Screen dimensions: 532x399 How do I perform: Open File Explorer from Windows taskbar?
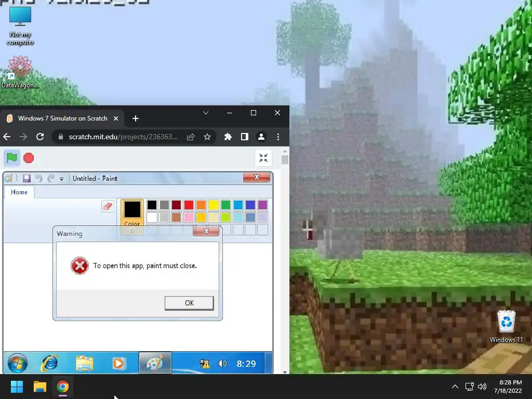coord(39,387)
